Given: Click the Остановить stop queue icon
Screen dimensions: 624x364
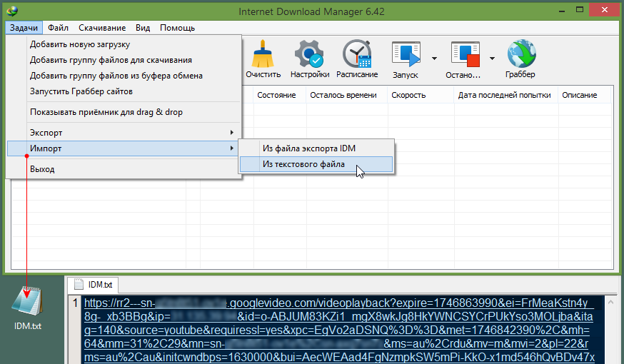Looking at the screenshot, I should point(463,54).
